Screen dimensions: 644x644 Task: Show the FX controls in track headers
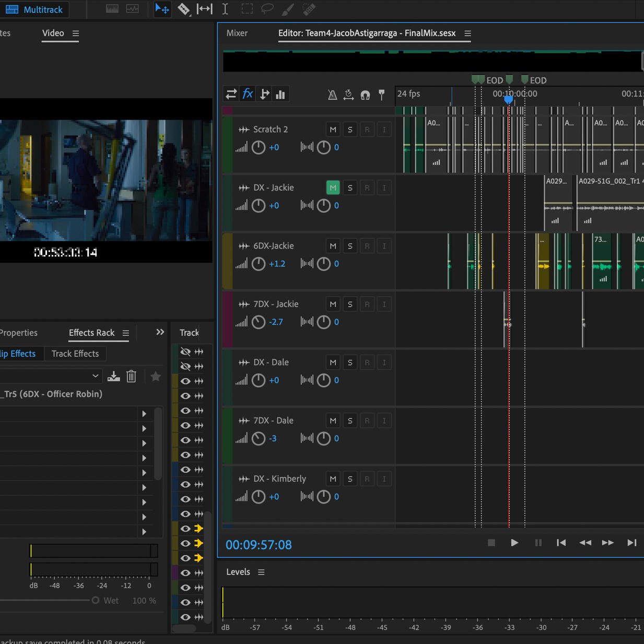[248, 94]
